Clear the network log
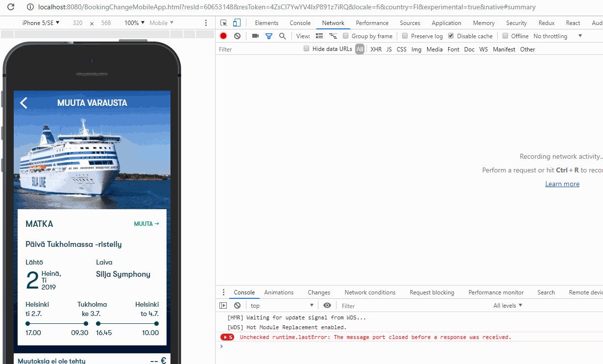Image resolution: width=603 pixels, height=364 pixels. 237,36
